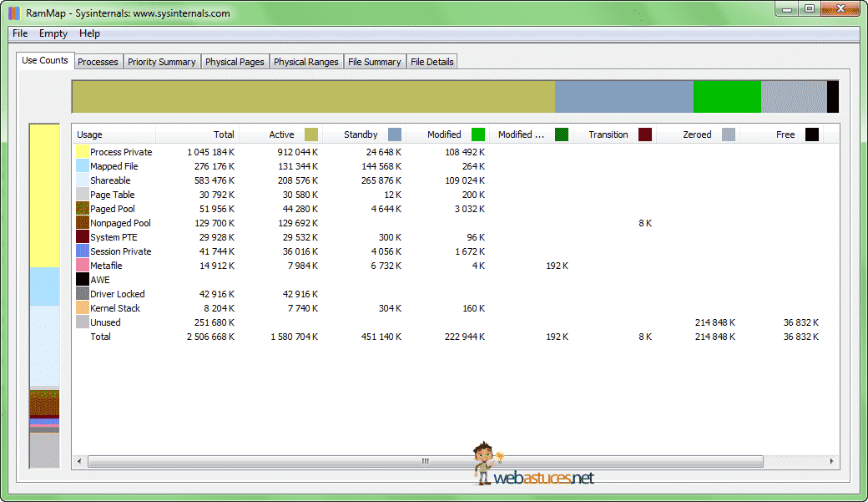Click the Active segment of top memory bar
This screenshot has height=502, width=868.
314,97
